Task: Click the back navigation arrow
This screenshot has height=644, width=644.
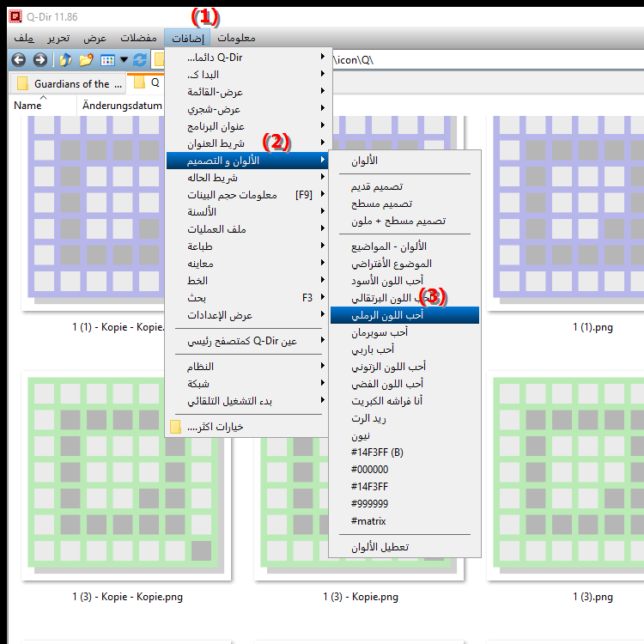Action: [x=18, y=60]
